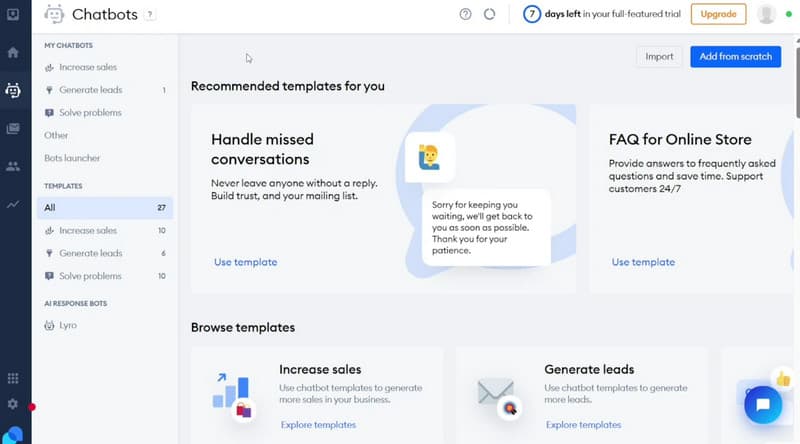Click the Upgrade button
This screenshot has width=800, height=444.
pyautogui.click(x=718, y=14)
